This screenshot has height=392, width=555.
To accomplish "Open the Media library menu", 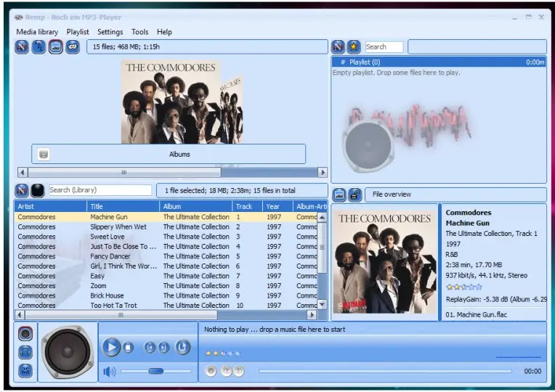I will click(37, 32).
